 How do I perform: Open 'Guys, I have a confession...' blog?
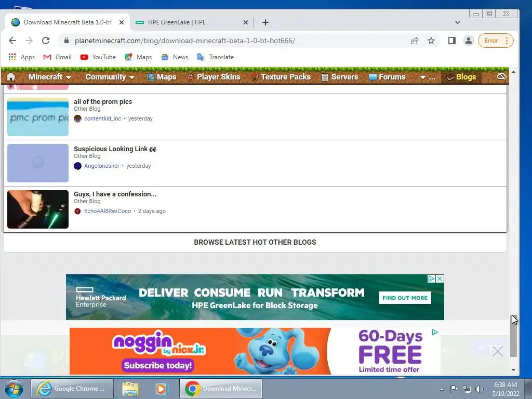pyautogui.click(x=115, y=194)
